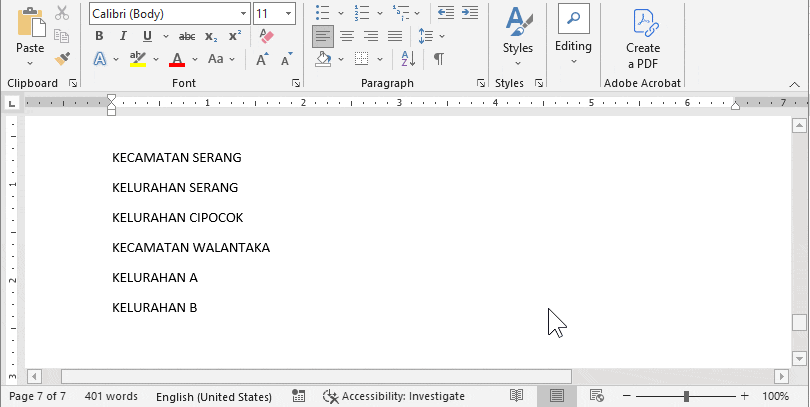Click English (United States) language status

(214, 397)
